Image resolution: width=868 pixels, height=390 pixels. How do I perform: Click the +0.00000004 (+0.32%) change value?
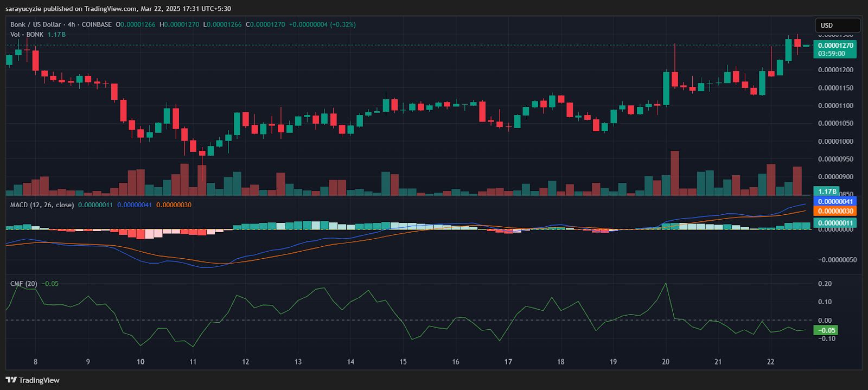pos(322,24)
